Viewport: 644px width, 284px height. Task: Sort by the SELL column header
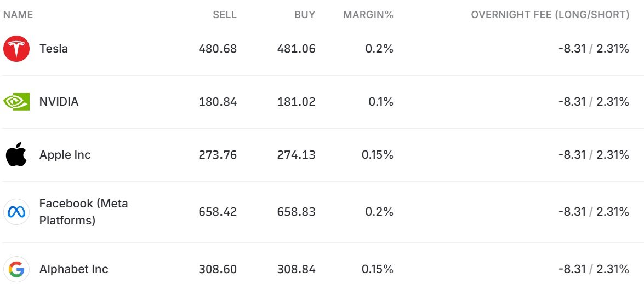[225, 15]
